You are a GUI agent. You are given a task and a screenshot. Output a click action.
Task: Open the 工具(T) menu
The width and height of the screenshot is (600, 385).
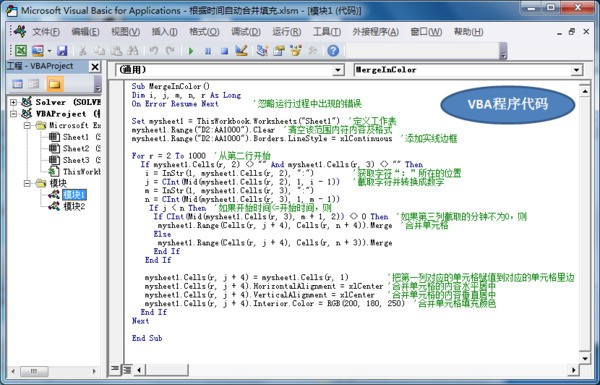pos(327,32)
